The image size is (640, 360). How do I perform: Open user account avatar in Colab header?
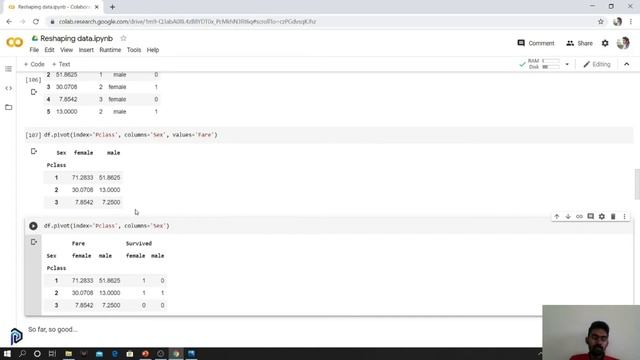pyautogui.click(x=623, y=43)
